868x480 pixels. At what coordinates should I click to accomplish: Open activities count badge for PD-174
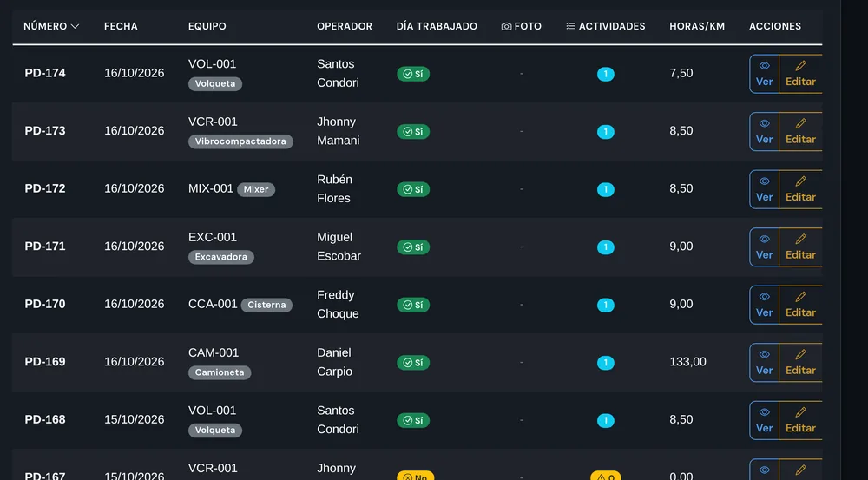tap(606, 74)
